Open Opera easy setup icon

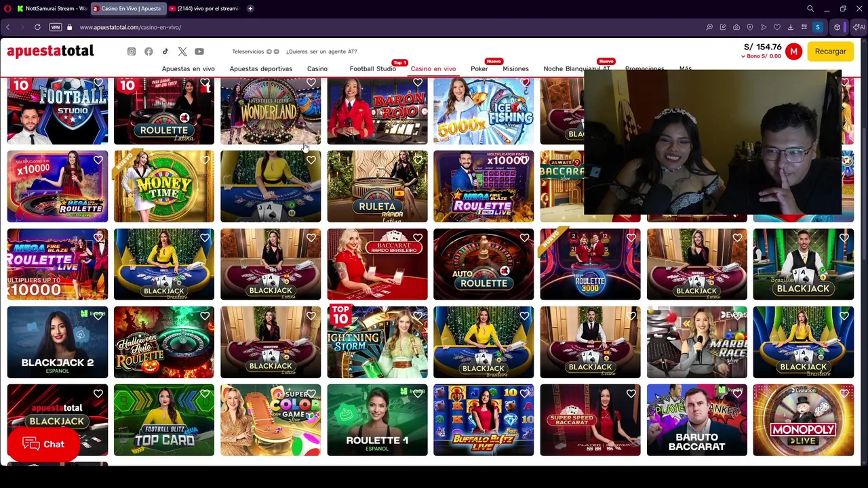coord(804,27)
